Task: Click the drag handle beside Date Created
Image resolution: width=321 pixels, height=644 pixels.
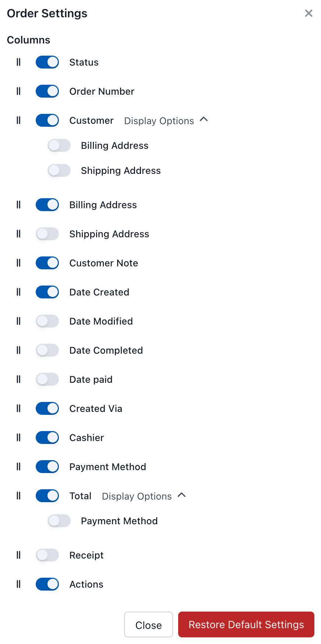Action: click(x=18, y=292)
